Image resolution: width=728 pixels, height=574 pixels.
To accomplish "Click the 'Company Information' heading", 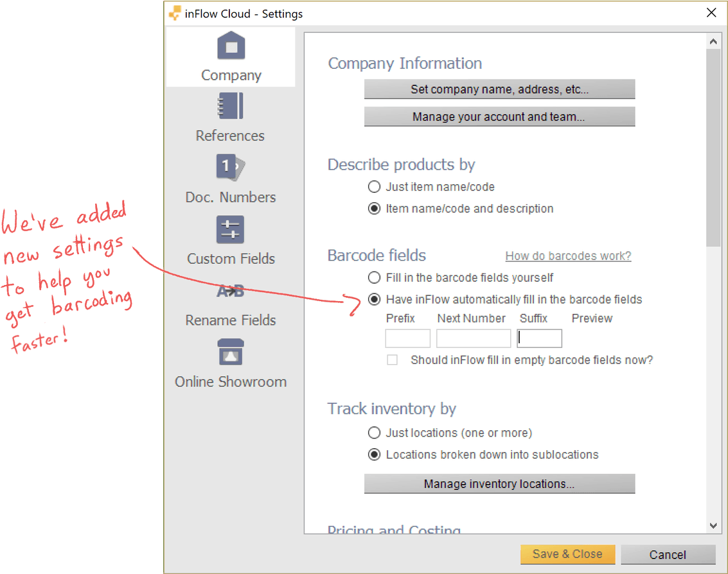I will point(405,63).
